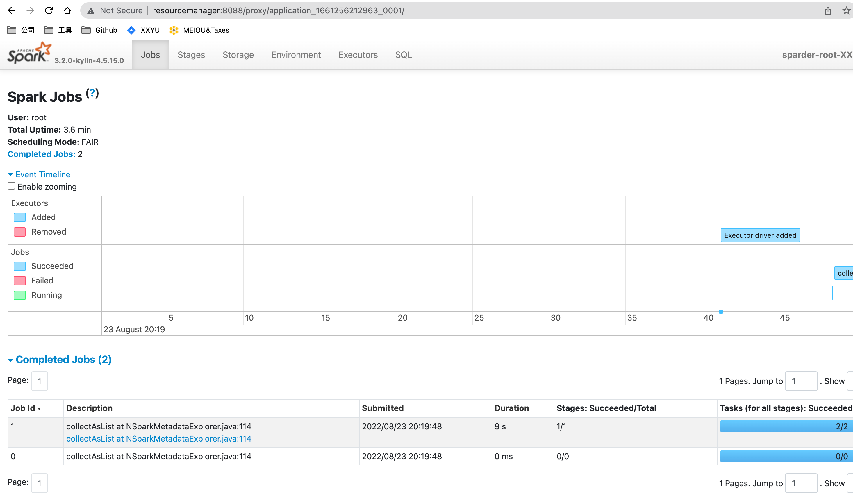853x504 pixels.
Task: Click the Apache Spark logo
Action: click(29, 53)
